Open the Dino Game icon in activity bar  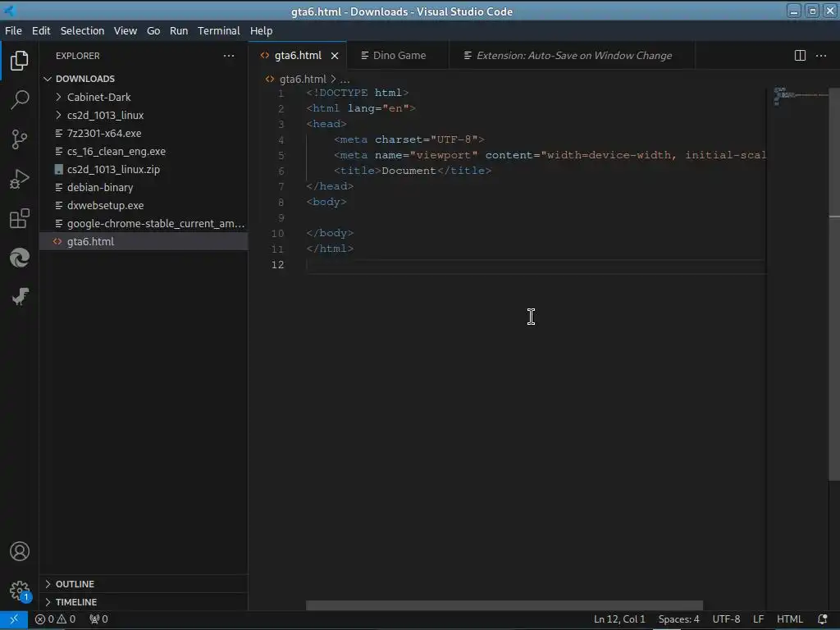pos(20,296)
